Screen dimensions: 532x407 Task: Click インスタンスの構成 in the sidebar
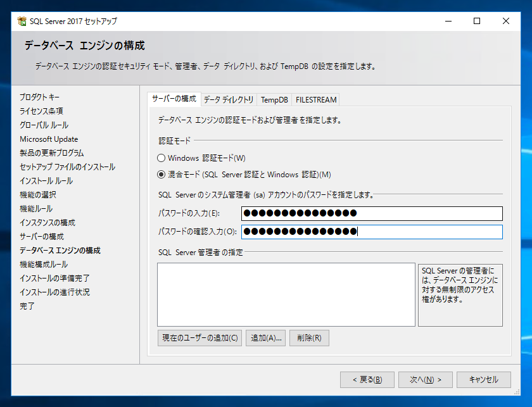[47, 223]
